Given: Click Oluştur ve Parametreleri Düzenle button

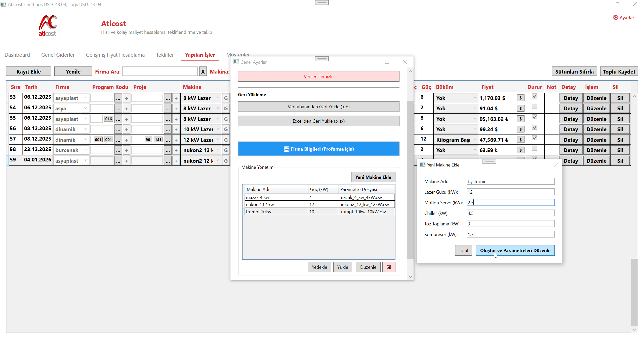Looking at the screenshot, I should coord(515,251).
